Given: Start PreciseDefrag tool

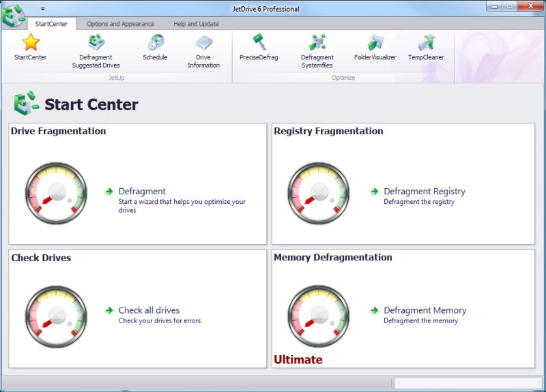Looking at the screenshot, I should (259, 48).
